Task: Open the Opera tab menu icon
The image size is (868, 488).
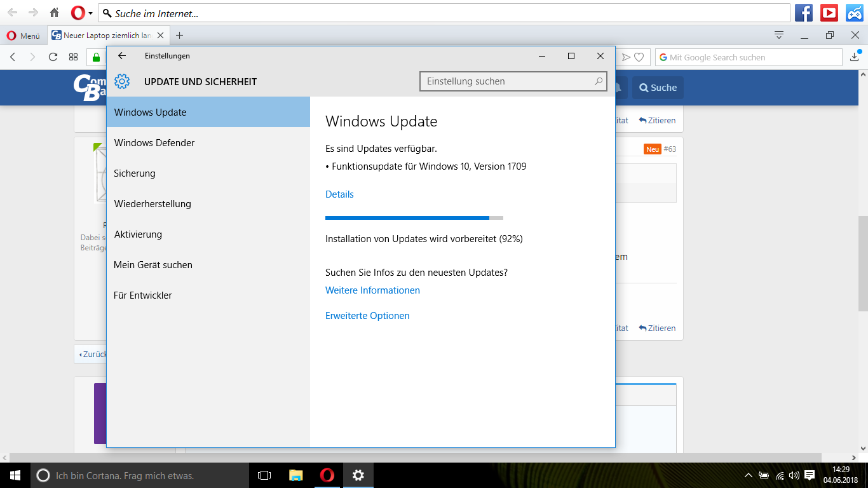Action: click(779, 35)
